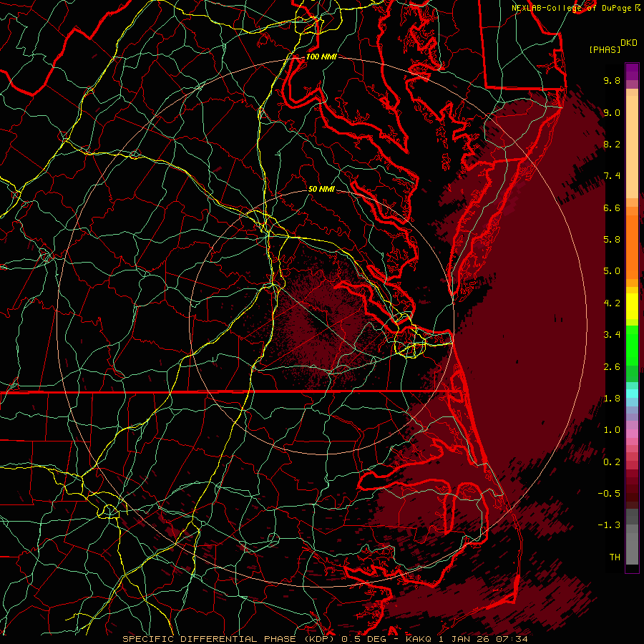Click the "[PHAS]" units label

605,49
